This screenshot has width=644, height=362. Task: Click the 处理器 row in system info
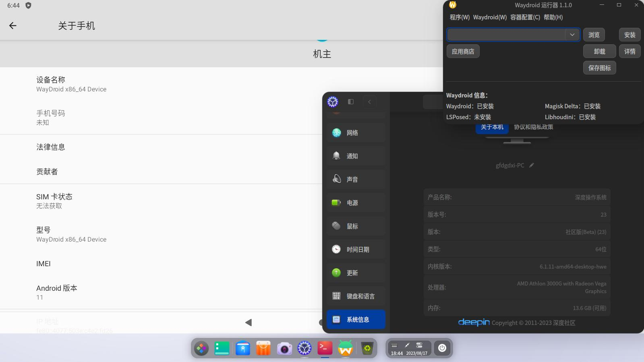[x=517, y=287]
